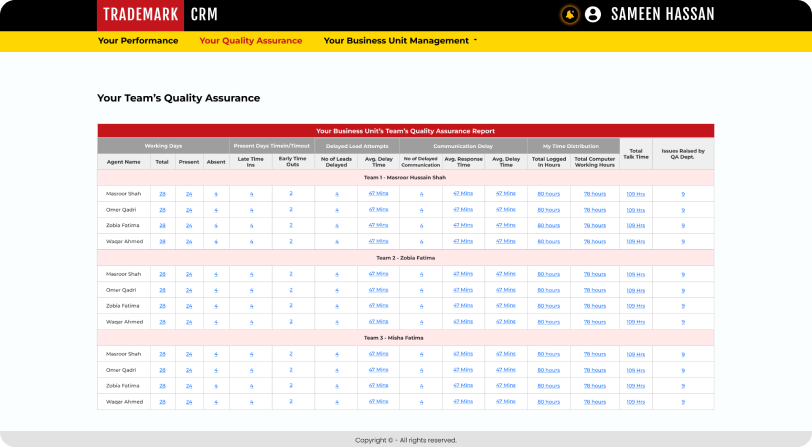
Task: Open Team 3 Masroor Shah late time ins
Action: [251, 353]
